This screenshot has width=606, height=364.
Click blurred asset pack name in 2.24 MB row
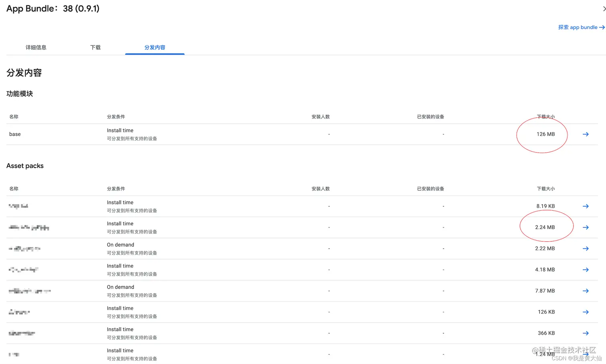(29, 227)
